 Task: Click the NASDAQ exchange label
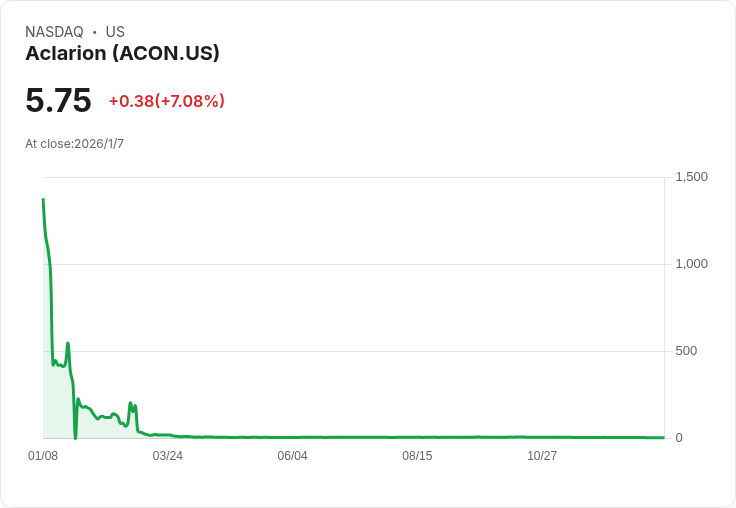(x=54, y=32)
